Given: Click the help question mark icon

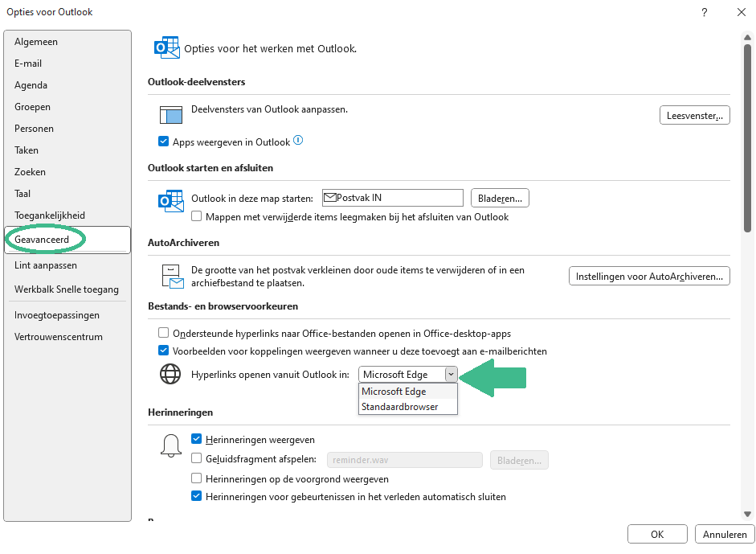Looking at the screenshot, I should [x=705, y=13].
